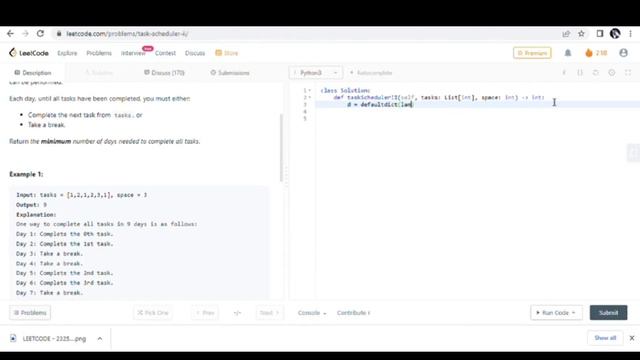Image resolution: width=640 pixels, height=360 pixels.
Task: Click the editor info icon
Action: point(564,73)
